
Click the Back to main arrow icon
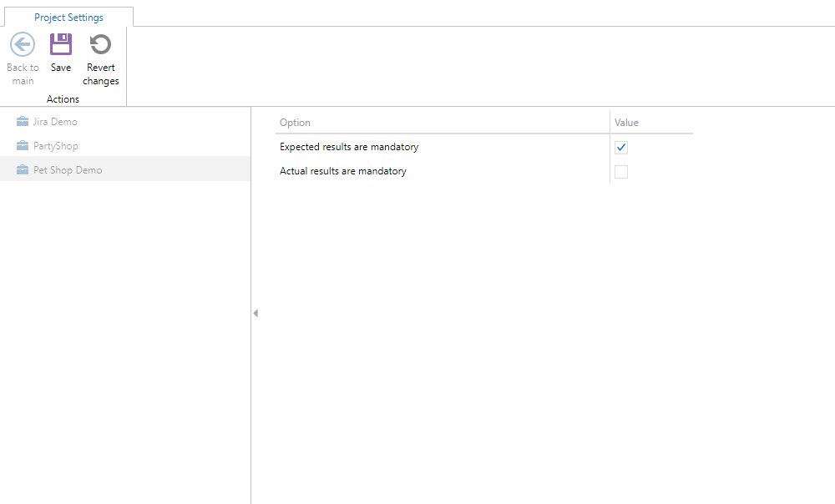point(23,44)
